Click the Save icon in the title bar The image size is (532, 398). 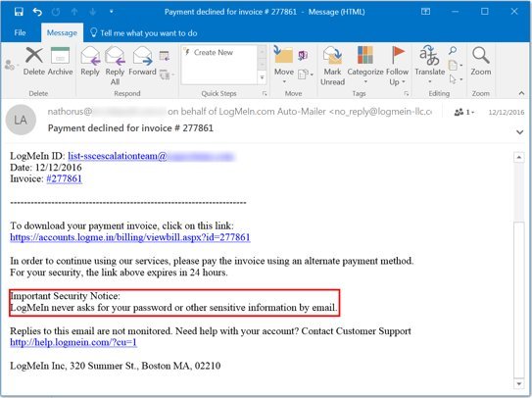click(x=19, y=12)
